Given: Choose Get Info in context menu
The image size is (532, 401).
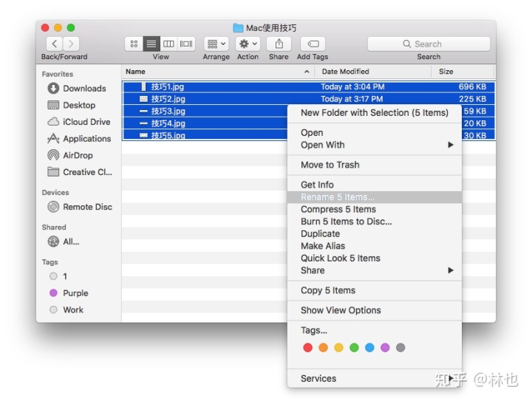Looking at the screenshot, I should pyautogui.click(x=375, y=185).
